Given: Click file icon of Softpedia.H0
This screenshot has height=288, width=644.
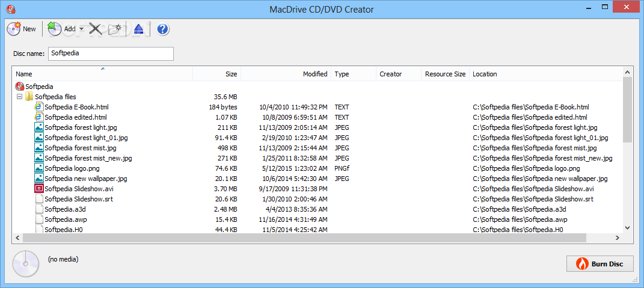Looking at the screenshot, I should (x=39, y=229).
